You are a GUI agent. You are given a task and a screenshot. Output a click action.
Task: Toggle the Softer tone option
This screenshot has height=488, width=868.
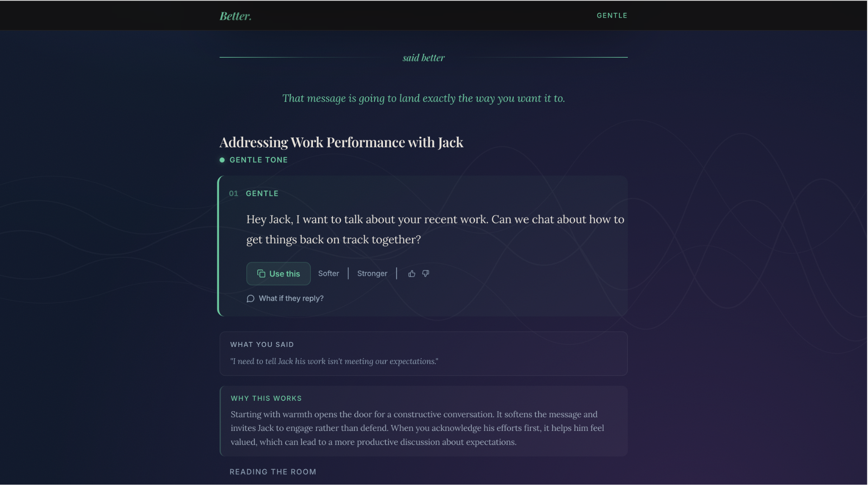coord(329,273)
